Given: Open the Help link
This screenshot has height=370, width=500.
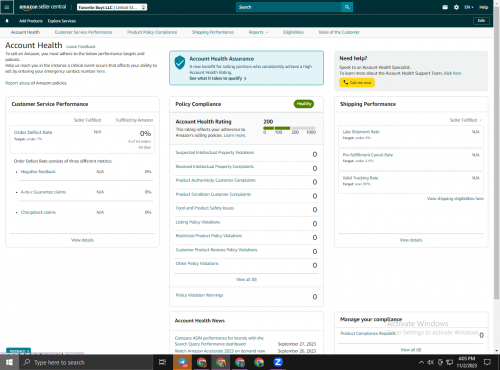Looking at the screenshot, I should (484, 7).
